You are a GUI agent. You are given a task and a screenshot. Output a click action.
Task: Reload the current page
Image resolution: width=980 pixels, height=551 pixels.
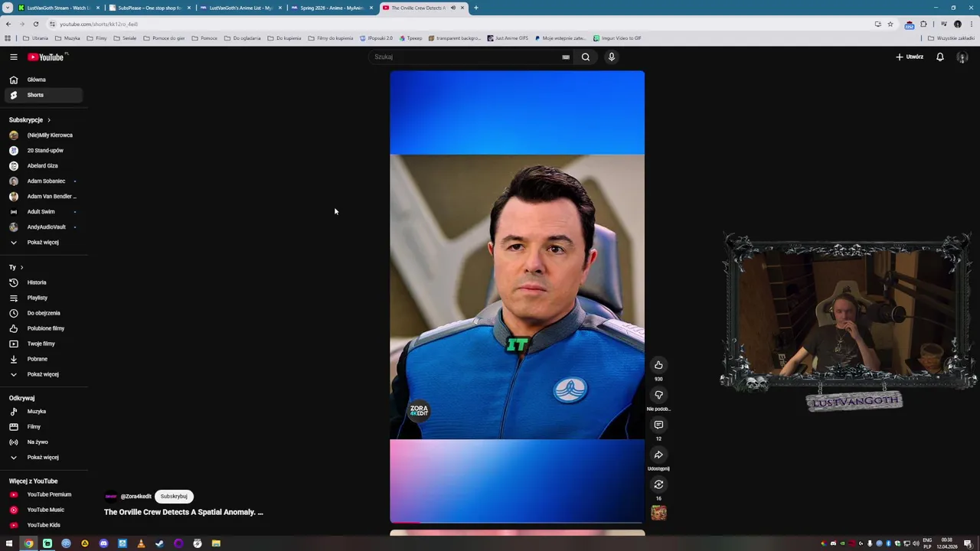pyautogui.click(x=35, y=24)
